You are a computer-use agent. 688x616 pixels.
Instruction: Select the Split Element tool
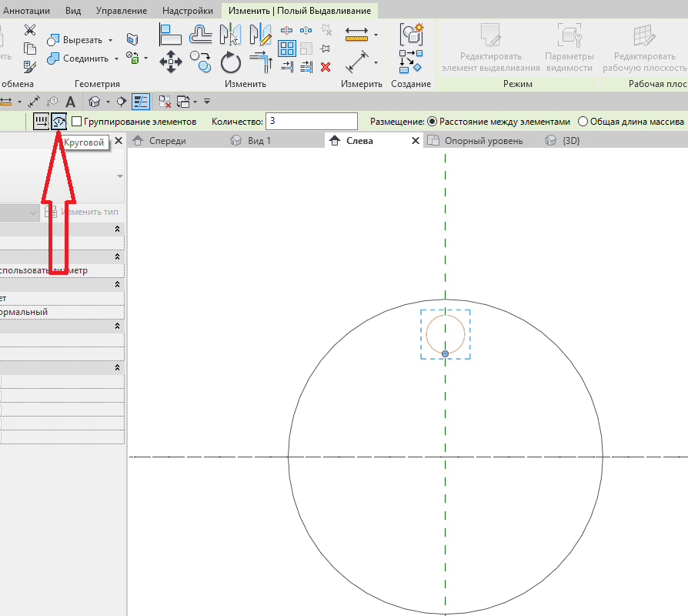286,30
